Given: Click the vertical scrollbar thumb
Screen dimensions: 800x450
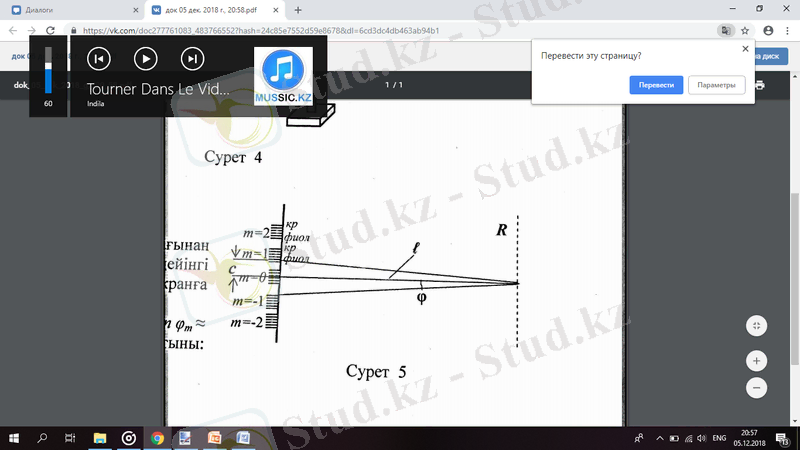Looking at the screenshot, I should [795, 279].
